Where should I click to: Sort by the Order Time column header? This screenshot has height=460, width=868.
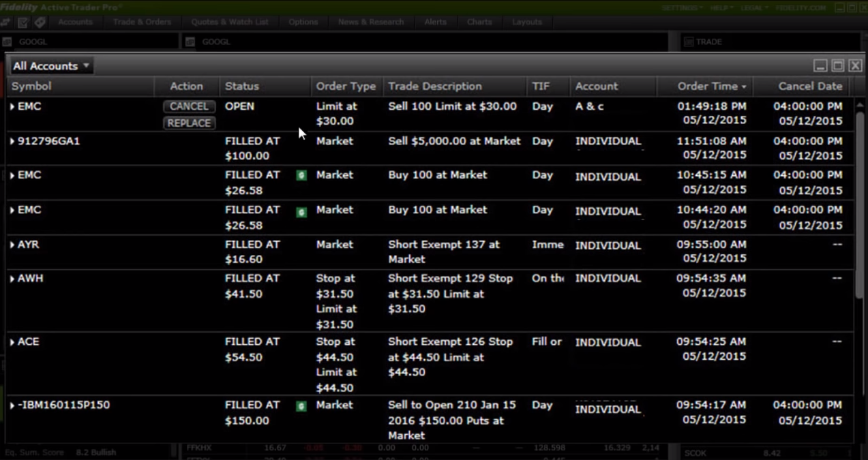click(706, 87)
